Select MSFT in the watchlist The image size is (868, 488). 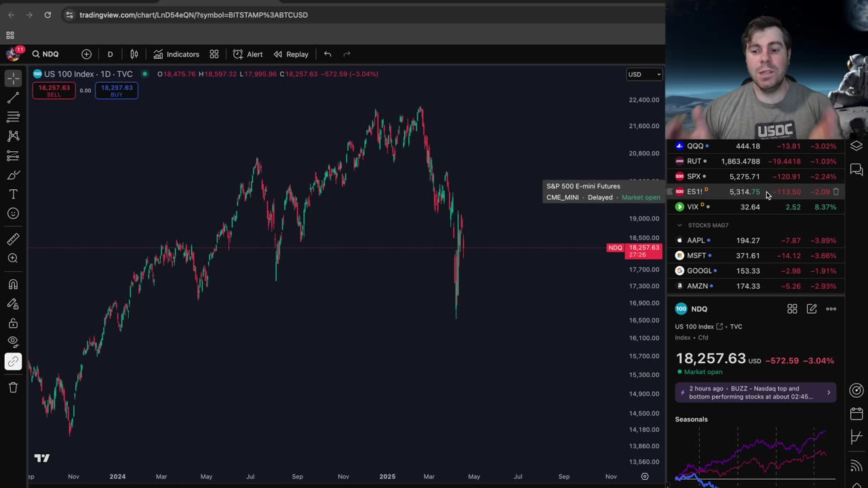pos(756,256)
